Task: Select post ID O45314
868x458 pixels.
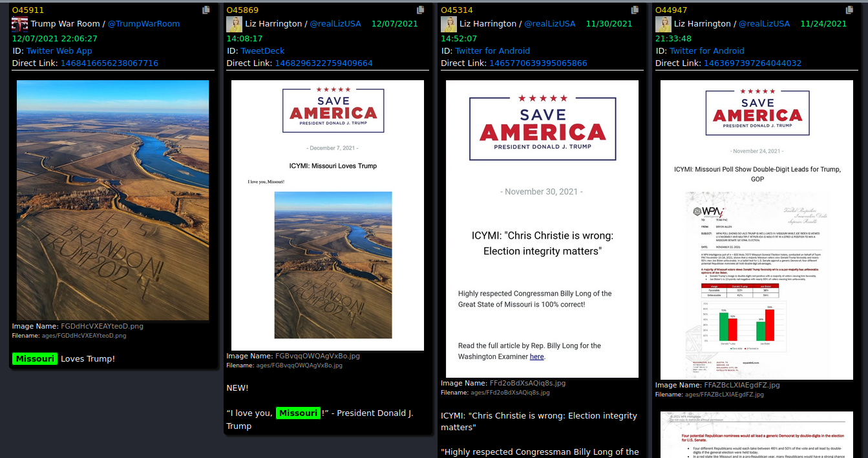Action: tap(457, 10)
